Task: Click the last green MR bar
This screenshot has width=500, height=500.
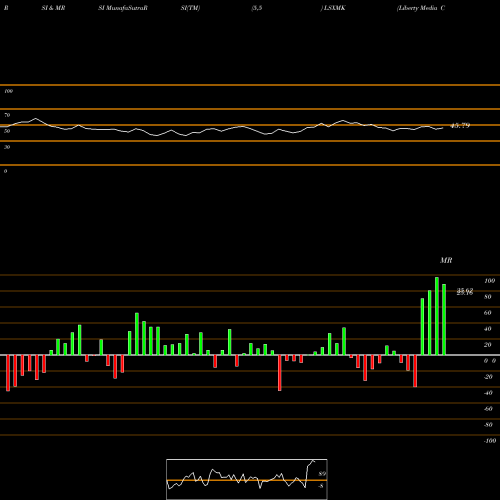Action: point(444,319)
